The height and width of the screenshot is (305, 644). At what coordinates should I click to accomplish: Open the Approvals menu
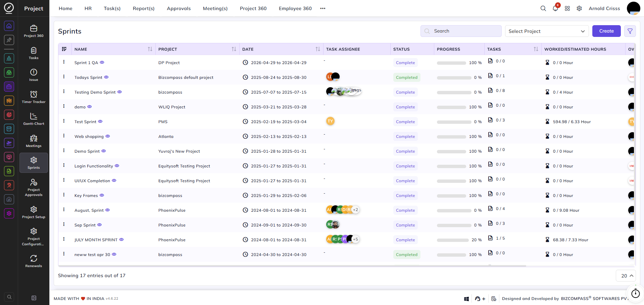point(179,8)
